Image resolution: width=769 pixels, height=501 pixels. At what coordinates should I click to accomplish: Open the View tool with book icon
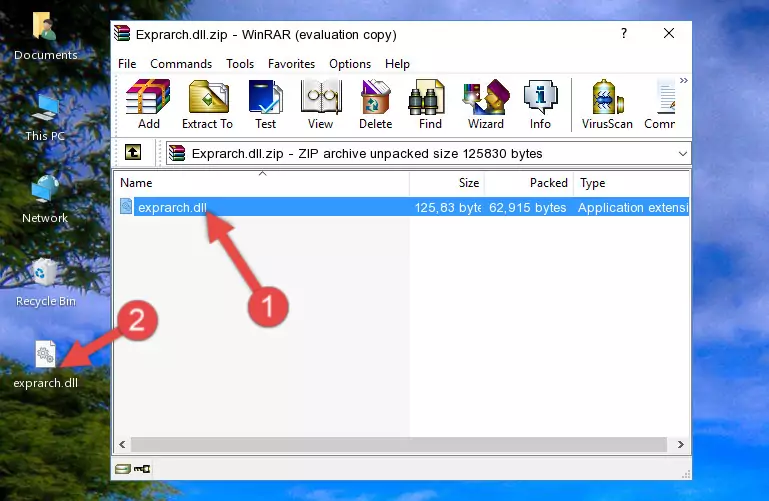[321, 104]
